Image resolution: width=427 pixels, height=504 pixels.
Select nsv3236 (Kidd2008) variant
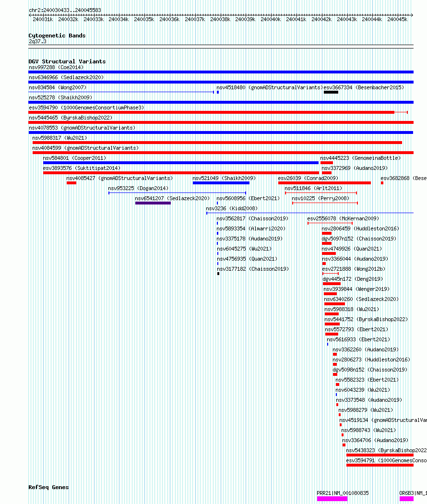232,208
